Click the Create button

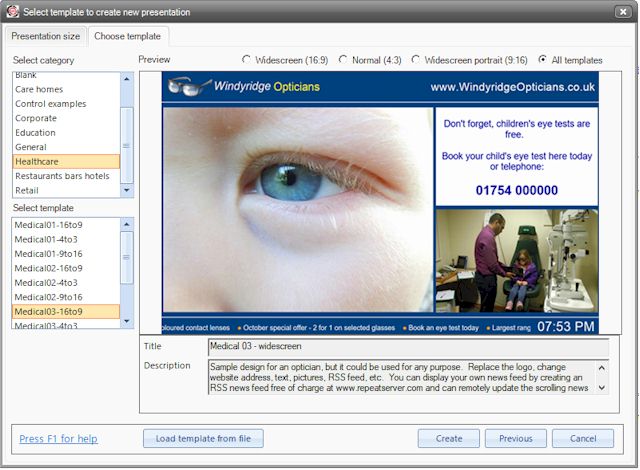[x=449, y=439]
